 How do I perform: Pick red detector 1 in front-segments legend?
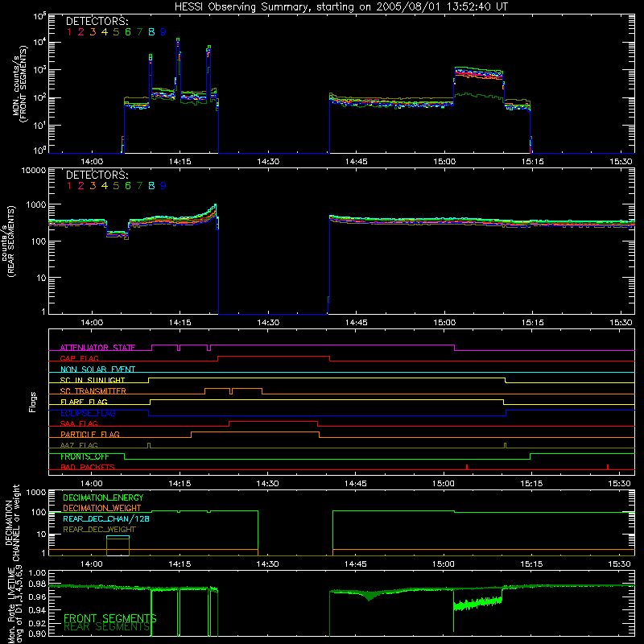coord(69,32)
